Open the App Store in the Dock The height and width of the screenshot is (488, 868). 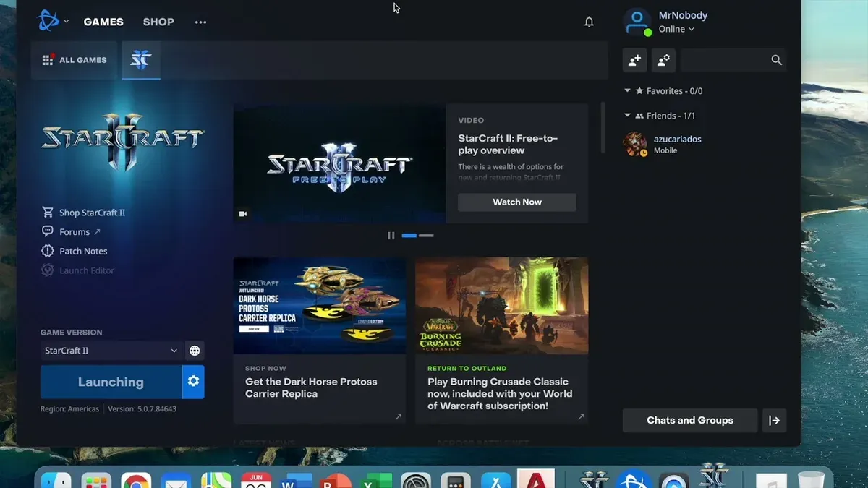(496, 481)
